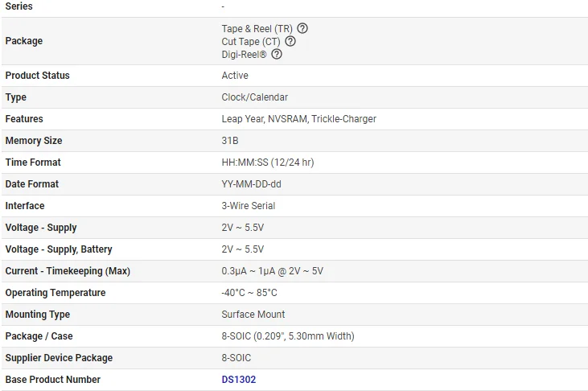Click the Clock/Calendar type value
Image resolution: width=588 pixels, height=391 pixels.
(254, 97)
